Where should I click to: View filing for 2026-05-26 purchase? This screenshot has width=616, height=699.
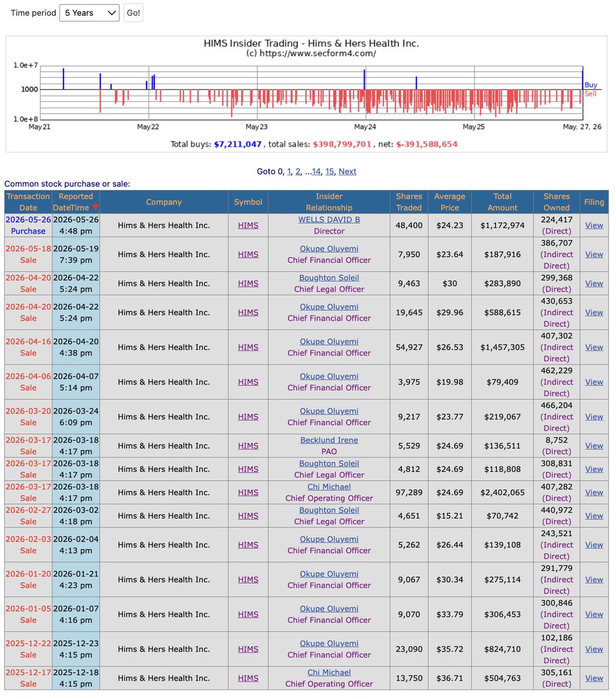pyautogui.click(x=594, y=225)
